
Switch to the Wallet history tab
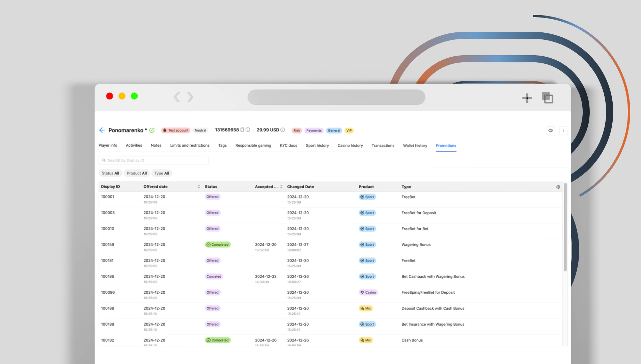pos(415,146)
